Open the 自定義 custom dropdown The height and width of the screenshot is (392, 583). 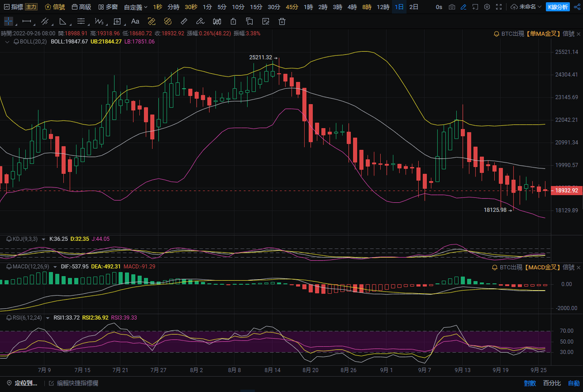(x=136, y=7)
